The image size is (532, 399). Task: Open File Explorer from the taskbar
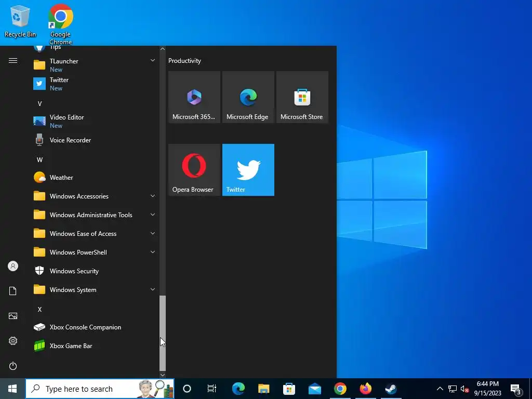pos(263,389)
